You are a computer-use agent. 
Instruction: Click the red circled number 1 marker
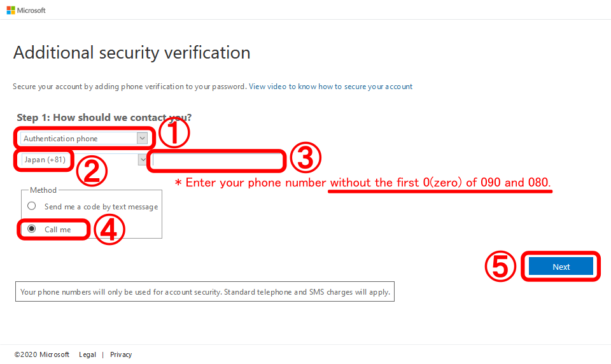tap(174, 133)
